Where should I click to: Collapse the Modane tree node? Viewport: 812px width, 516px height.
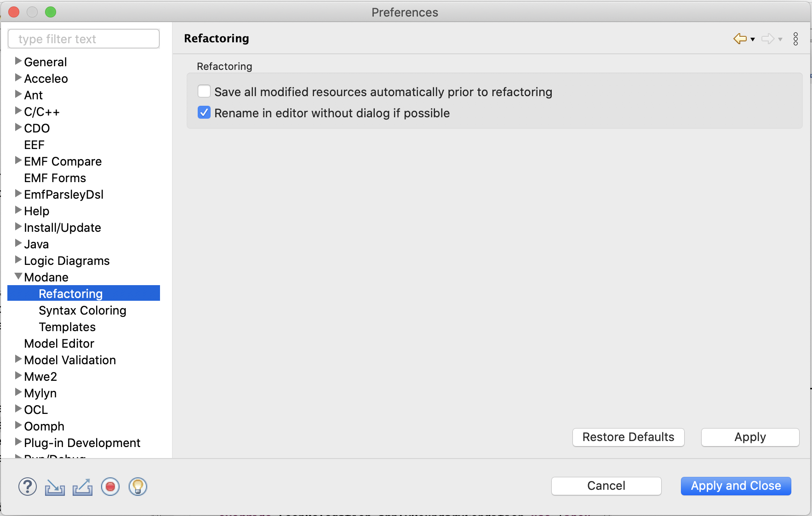[x=18, y=276]
